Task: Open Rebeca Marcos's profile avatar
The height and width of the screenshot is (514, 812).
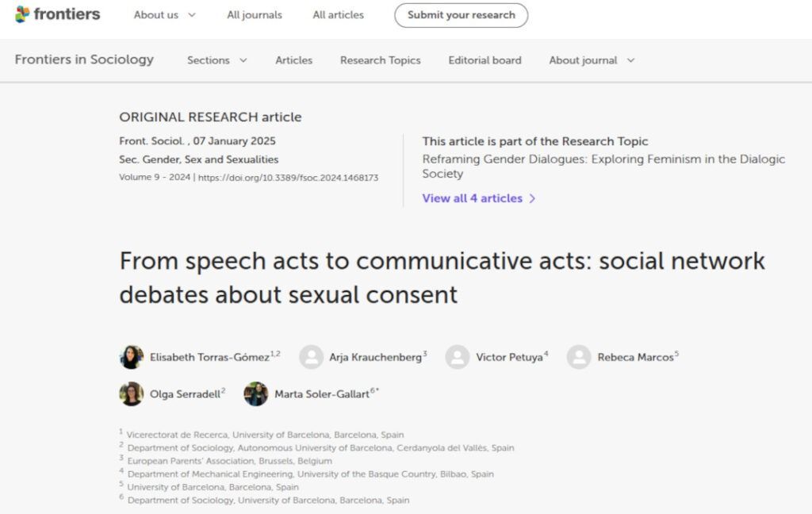Action: 580,357
